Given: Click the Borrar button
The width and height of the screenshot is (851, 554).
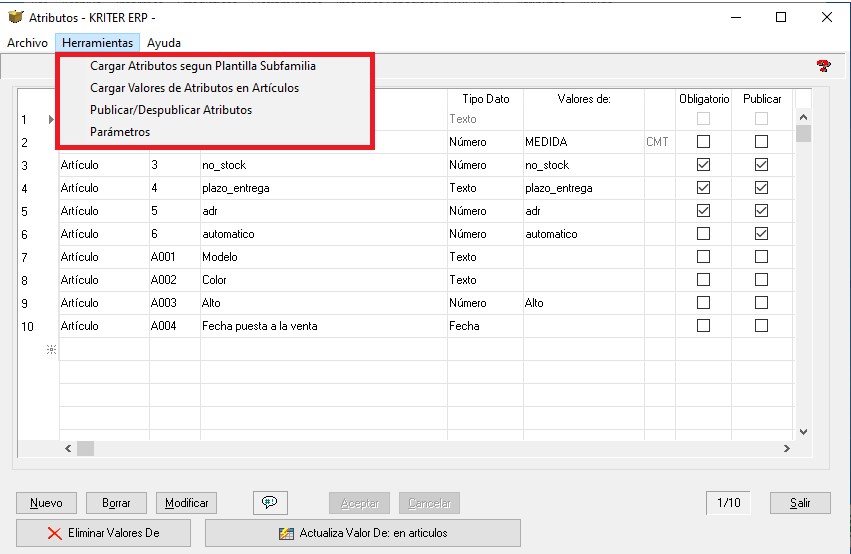Looking at the screenshot, I should coord(116,503).
